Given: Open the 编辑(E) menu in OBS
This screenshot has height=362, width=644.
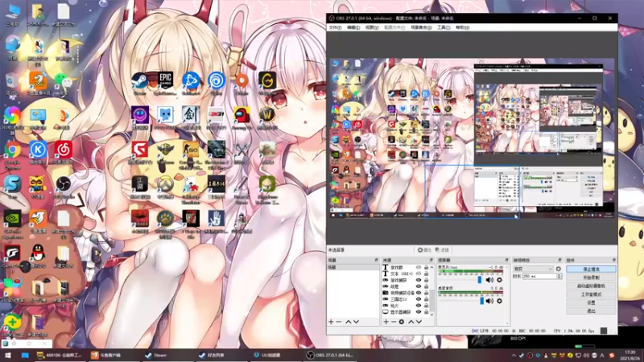Looking at the screenshot, I should (353, 27).
